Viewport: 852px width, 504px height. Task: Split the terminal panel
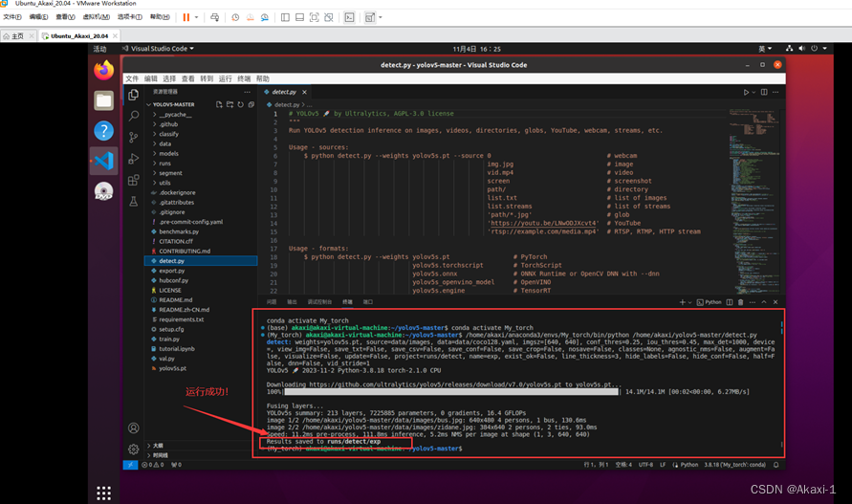click(x=730, y=302)
